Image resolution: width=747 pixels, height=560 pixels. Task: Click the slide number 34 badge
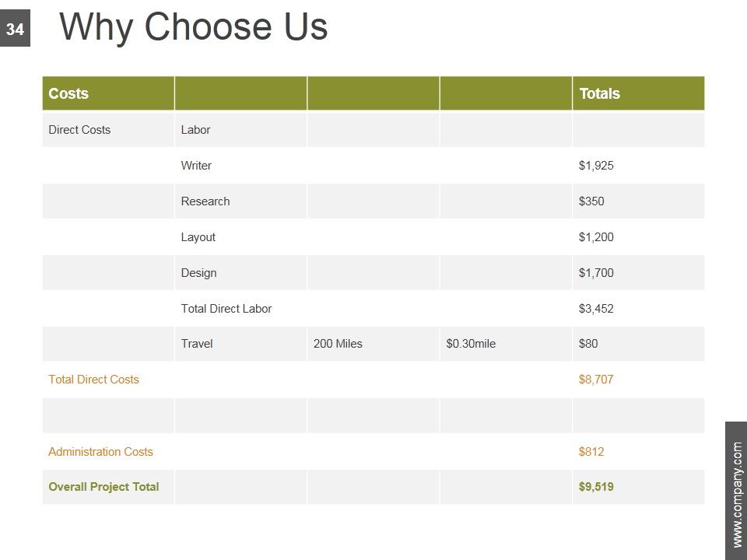[15, 28]
